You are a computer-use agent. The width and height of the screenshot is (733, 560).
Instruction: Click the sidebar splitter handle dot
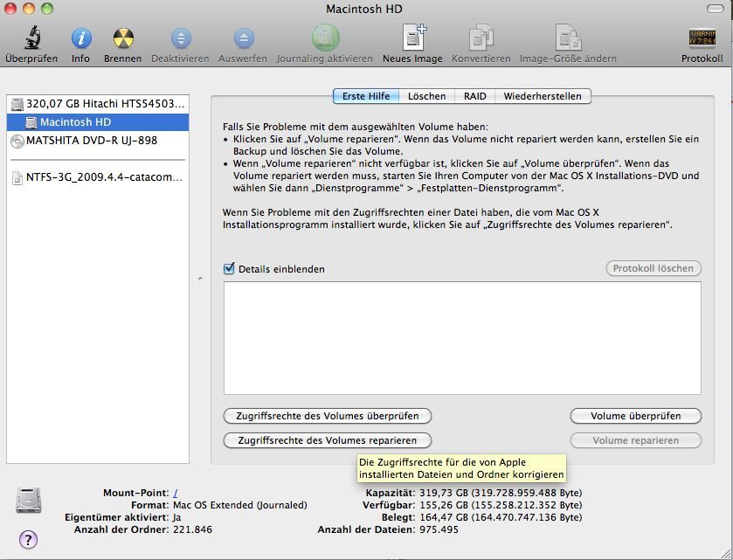(200, 279)
